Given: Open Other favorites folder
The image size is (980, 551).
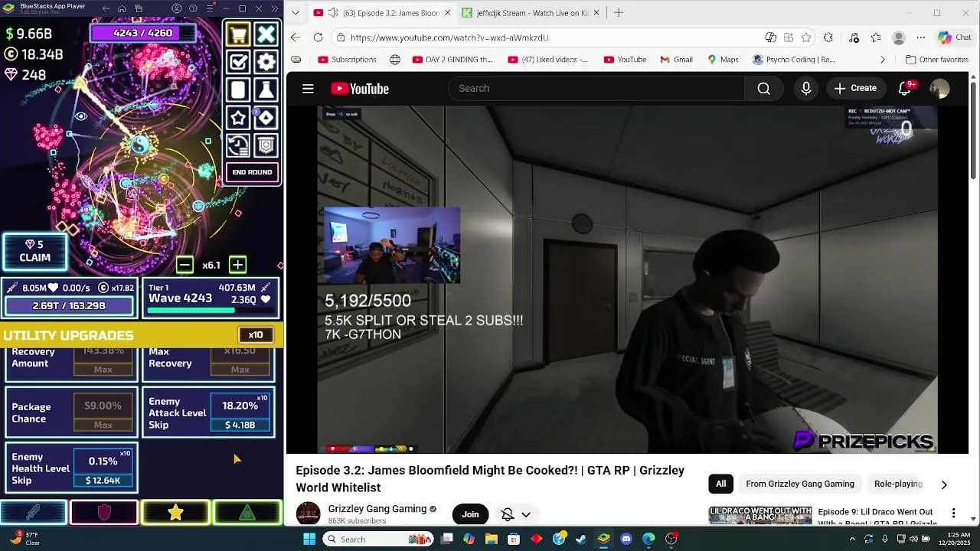Looking at the screenshot, I should [x=937, y=60].
